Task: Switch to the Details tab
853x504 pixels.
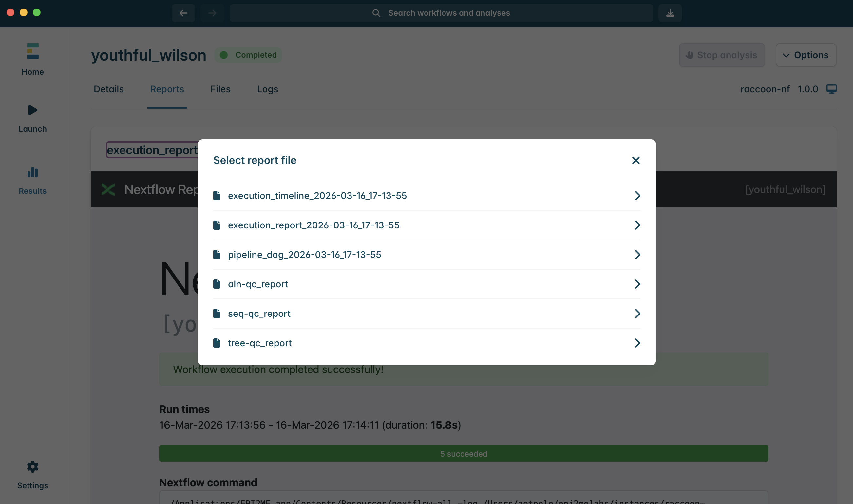Action: tap(108, 89)
